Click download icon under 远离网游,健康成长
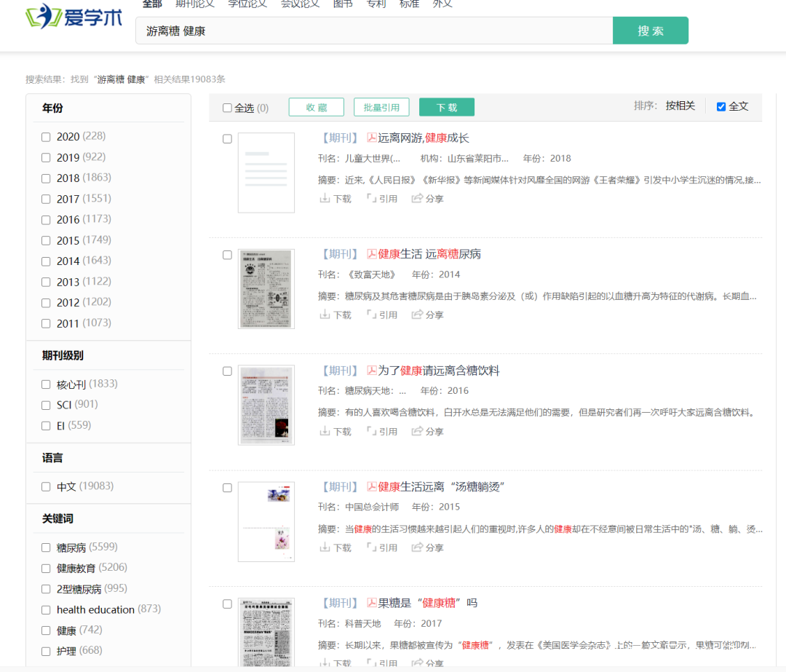The image size is (786, 672). [x=325, y=199]
